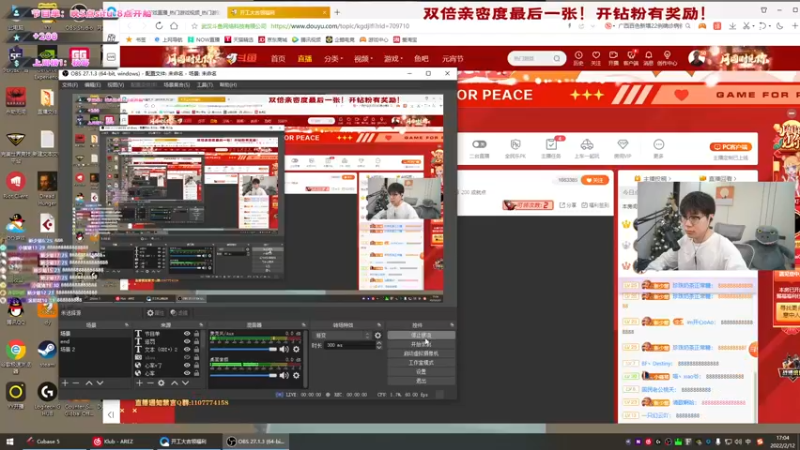Open the scene transition type dropdown in OBS
800x450 pixels.
(x=342, y=335)
